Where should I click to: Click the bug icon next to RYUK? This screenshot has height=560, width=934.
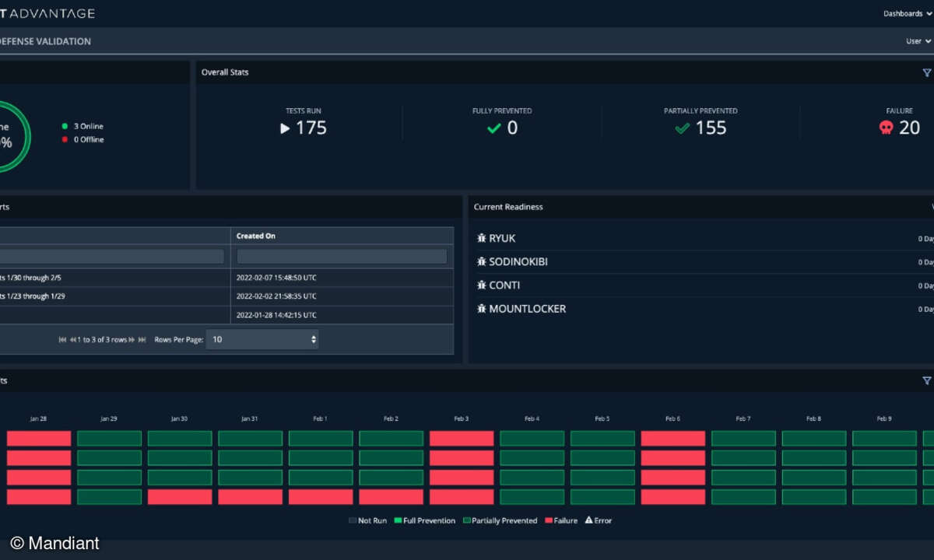[481, 238]
